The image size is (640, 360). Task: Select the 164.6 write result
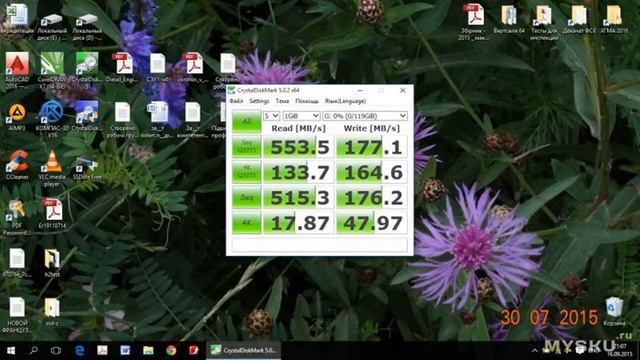click(x=371, y=172)
